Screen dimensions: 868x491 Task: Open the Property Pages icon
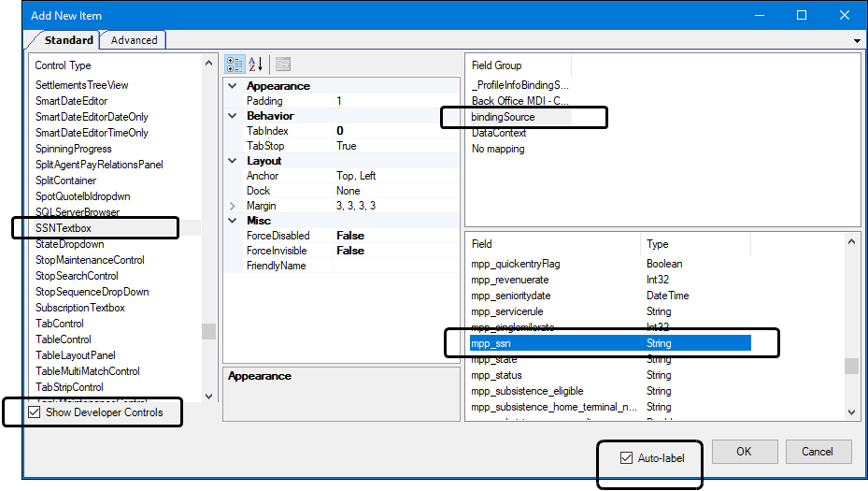(x=283, y=65)
